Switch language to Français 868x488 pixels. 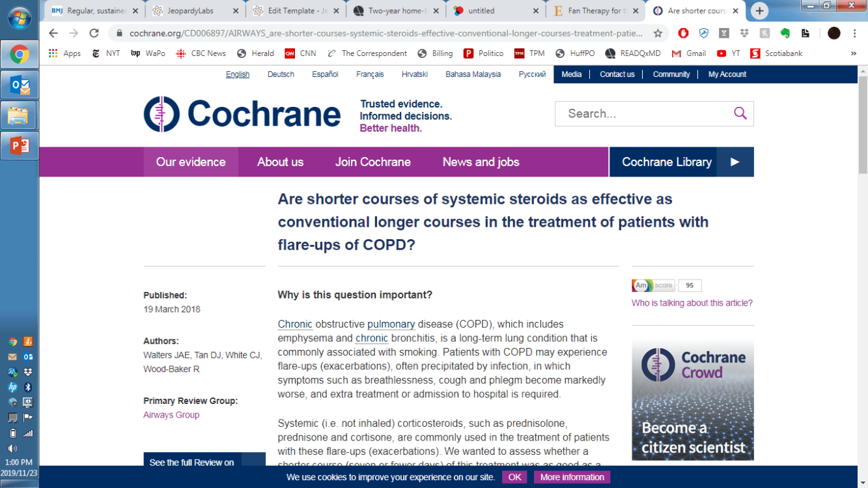(370, 74)
